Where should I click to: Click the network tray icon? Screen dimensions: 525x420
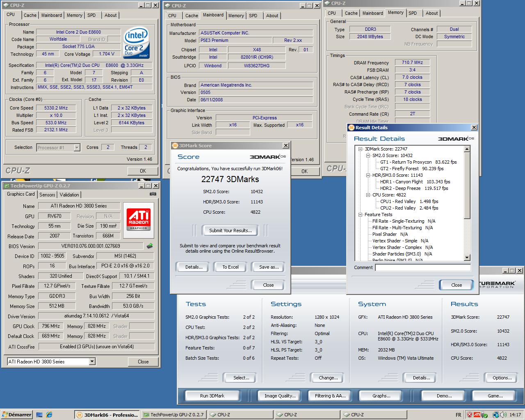tap(495, 415)
